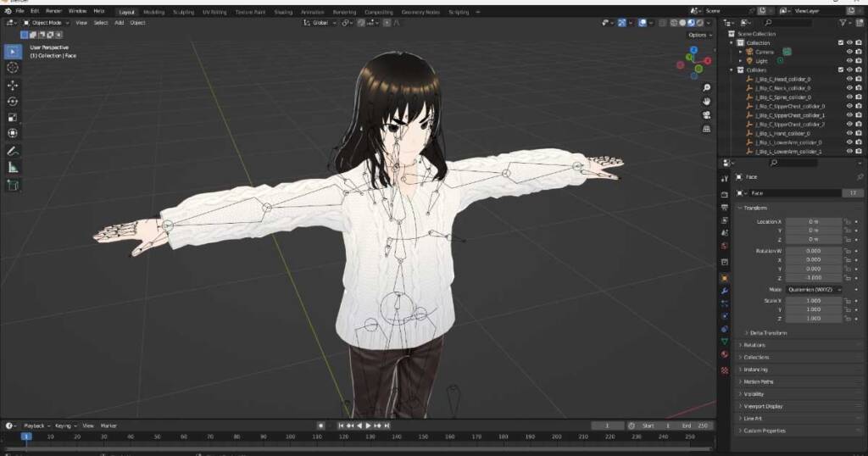Switch to the Sculpting workspace tab
Viewport: 868px width, 456px height.
coord(184,12)
